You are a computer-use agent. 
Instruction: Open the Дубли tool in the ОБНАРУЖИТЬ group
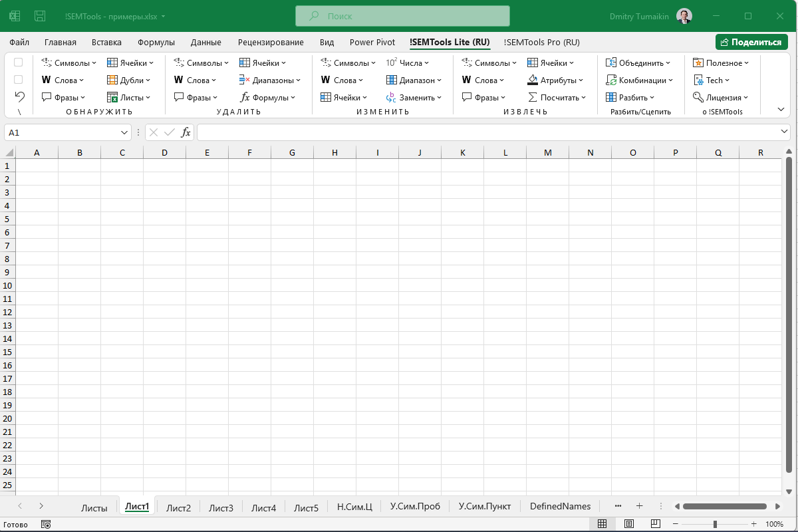click(x=130, y=80)
